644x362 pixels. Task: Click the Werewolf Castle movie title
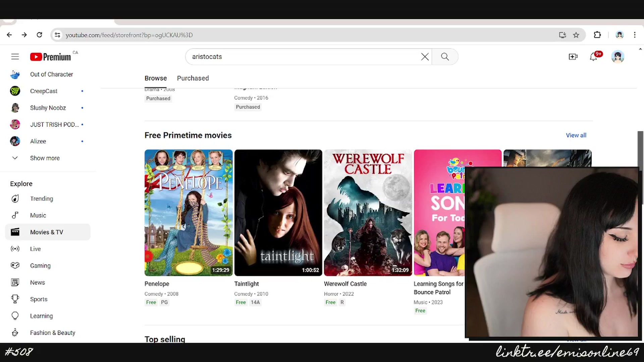[345, 284]
